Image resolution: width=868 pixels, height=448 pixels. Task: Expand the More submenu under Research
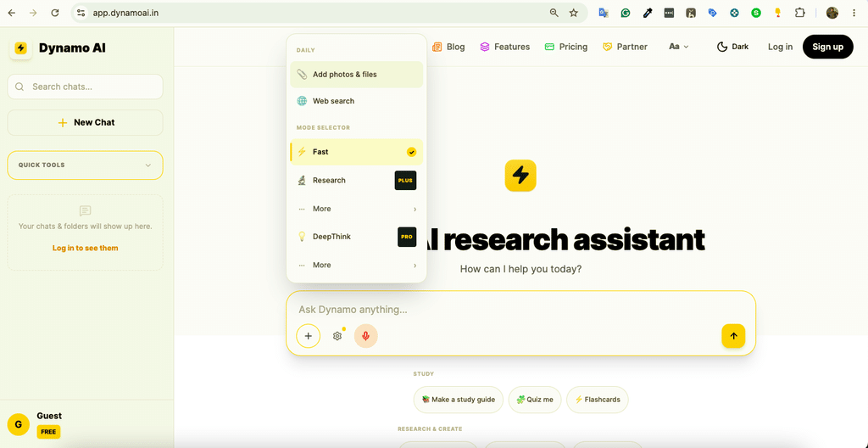pos(357,209)
